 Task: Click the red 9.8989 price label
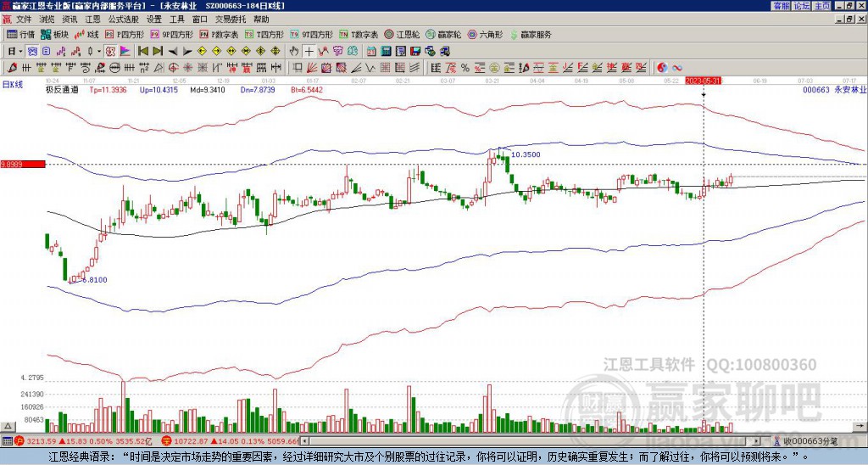(x=22, y=165)
